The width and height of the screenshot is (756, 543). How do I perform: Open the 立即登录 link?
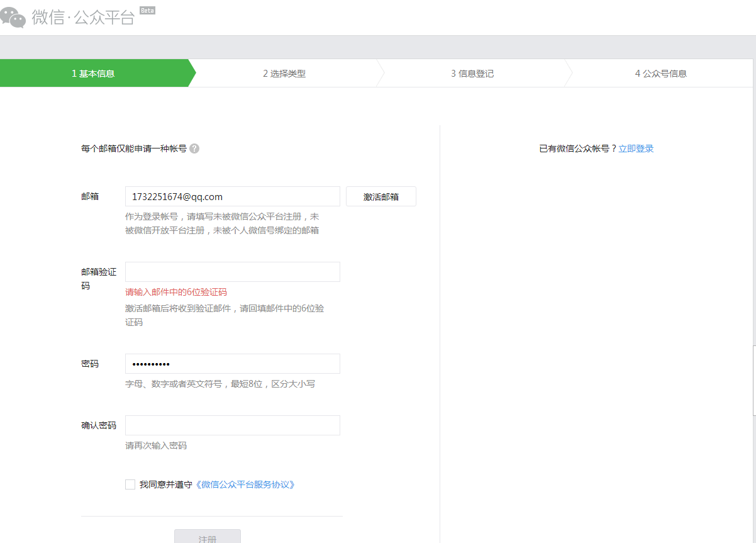click(636, 148)
